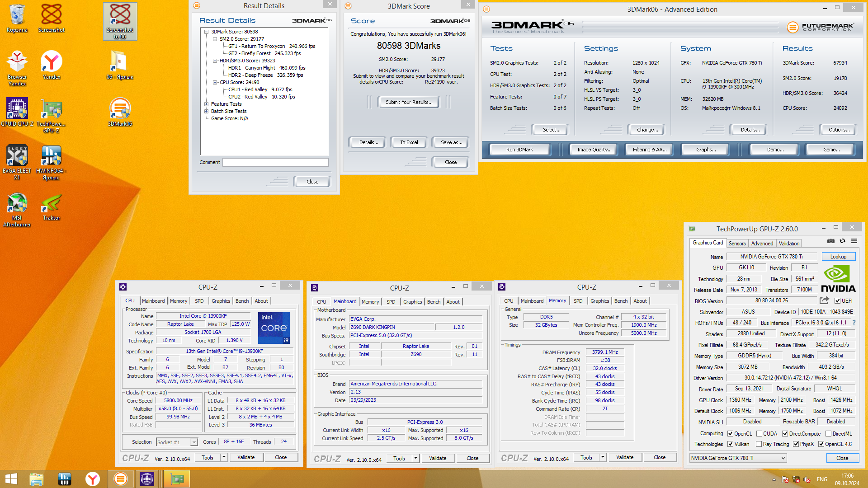Open Bench tab in the left CPU-Z window

[x=242, y=301]
